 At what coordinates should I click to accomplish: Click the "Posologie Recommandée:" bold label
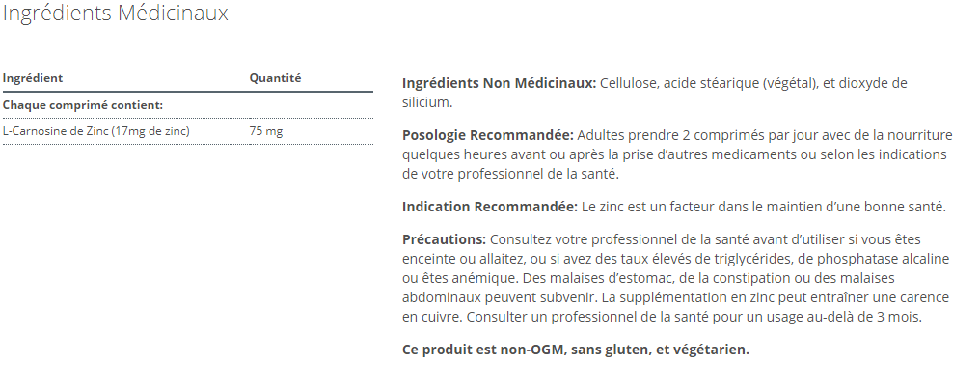[x=487, y=133]
